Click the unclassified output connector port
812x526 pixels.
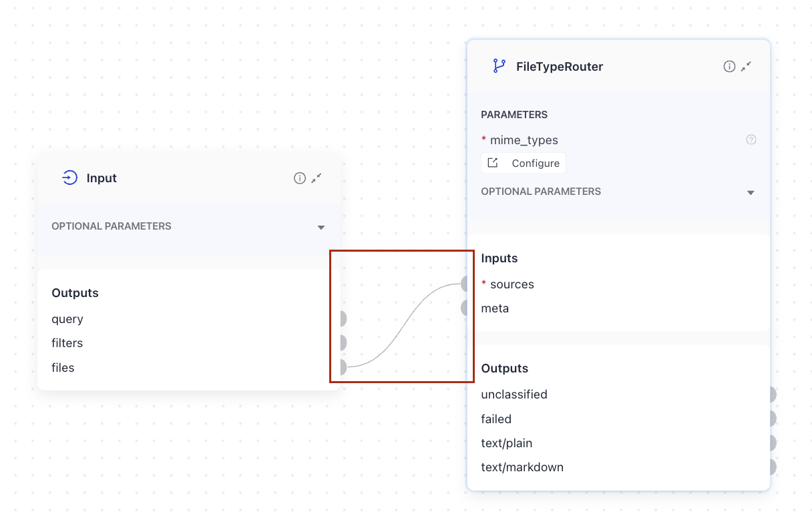tap(771, 394)
